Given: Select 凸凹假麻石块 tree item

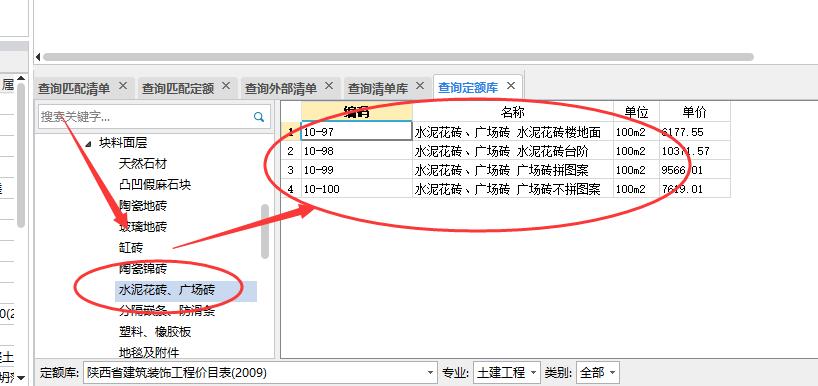Looking at the screenshot, I should (155, 185).
